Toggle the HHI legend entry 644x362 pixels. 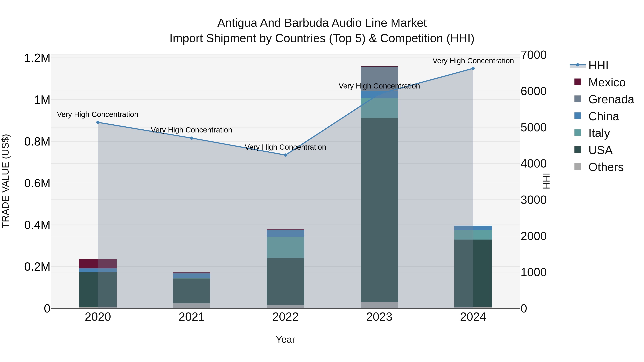589,65
